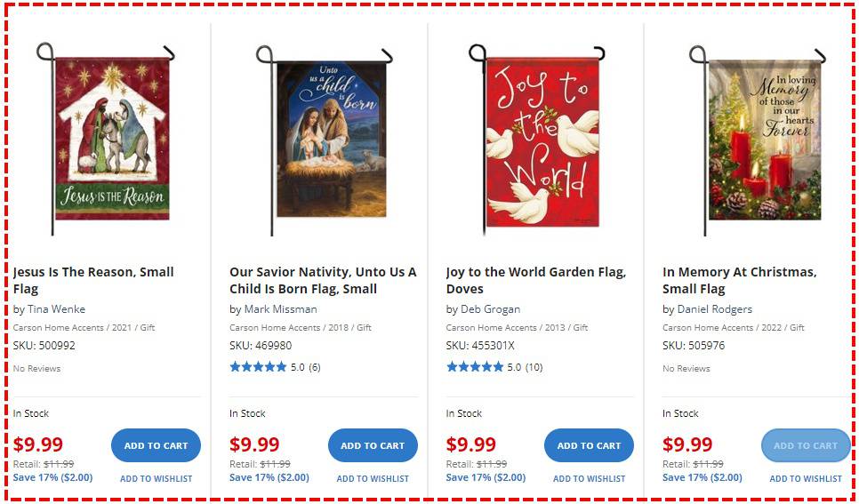Add Jesus Is The Reason flag to wishlist
The height and width of the screenshot is (504, 859).
(x=156, y=479)
